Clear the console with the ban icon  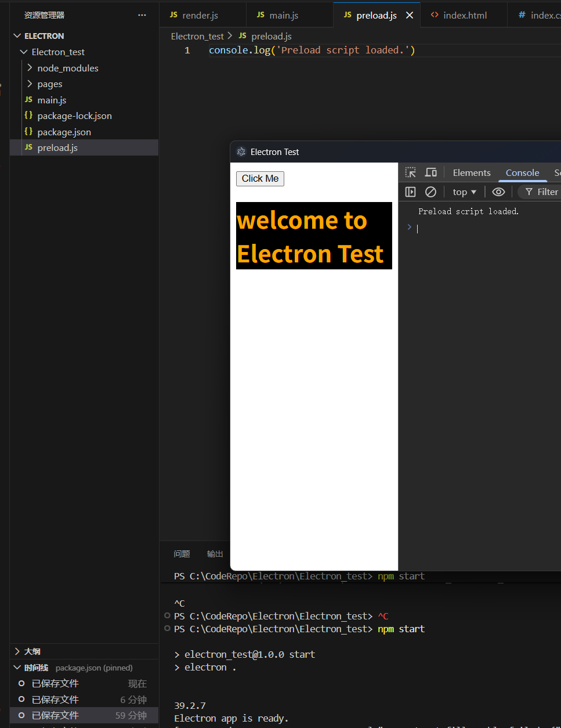point(430,192)
